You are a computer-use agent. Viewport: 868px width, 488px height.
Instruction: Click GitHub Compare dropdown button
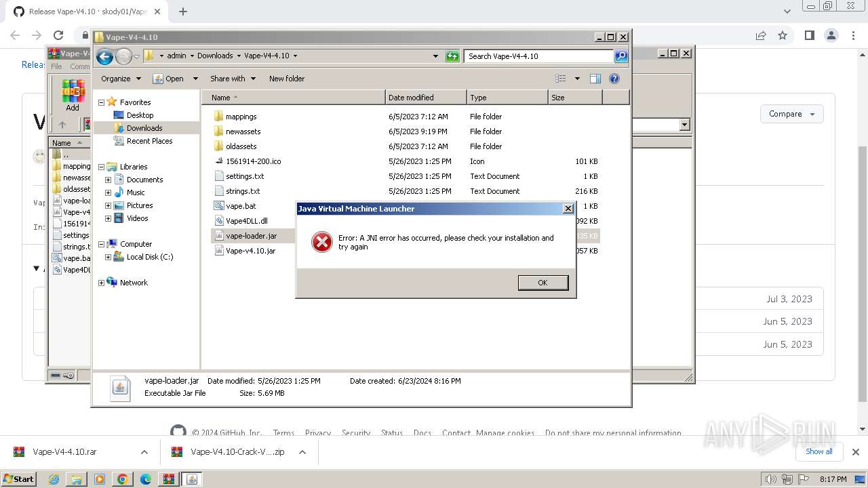click(x=791, y=114)
